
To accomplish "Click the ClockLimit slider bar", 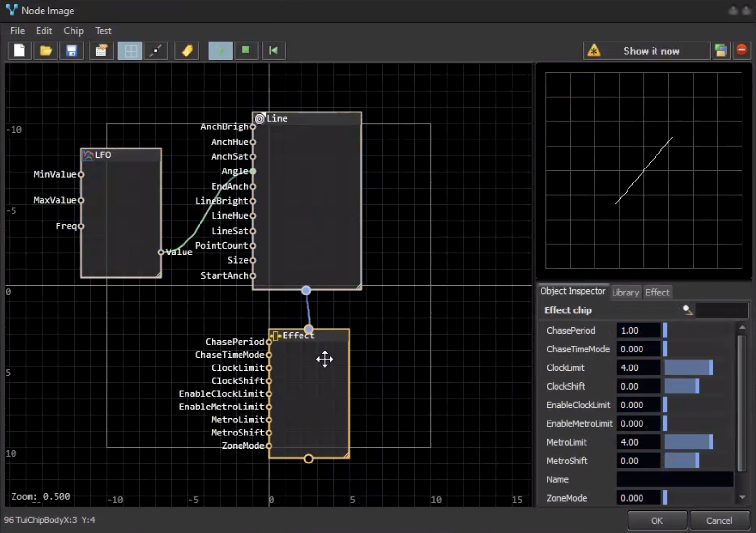I will 689,368.
